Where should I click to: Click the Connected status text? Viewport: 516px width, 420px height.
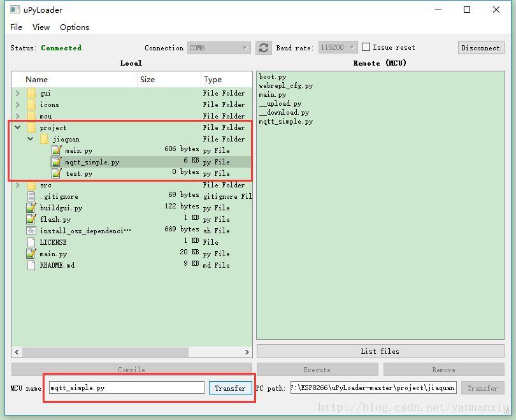point(61,48)
